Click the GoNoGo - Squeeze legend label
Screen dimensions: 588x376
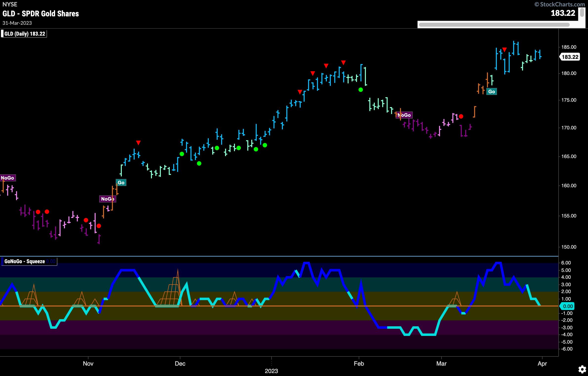coord(25,261)
